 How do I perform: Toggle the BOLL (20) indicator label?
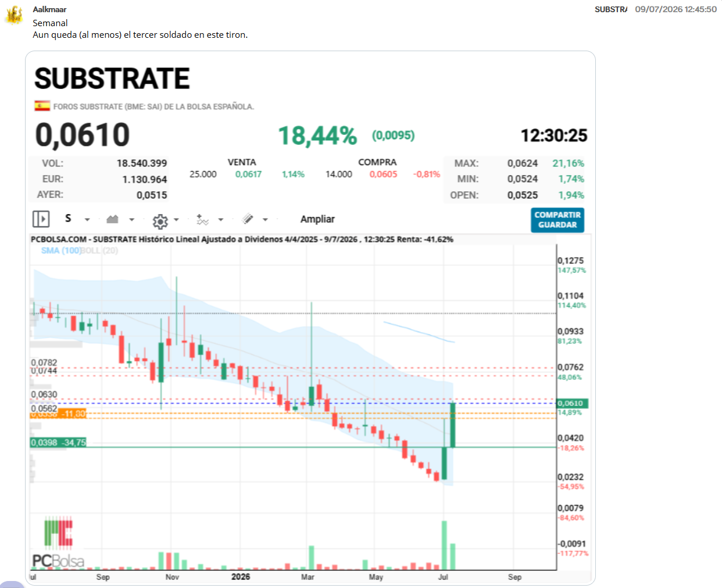pos(99,251)
